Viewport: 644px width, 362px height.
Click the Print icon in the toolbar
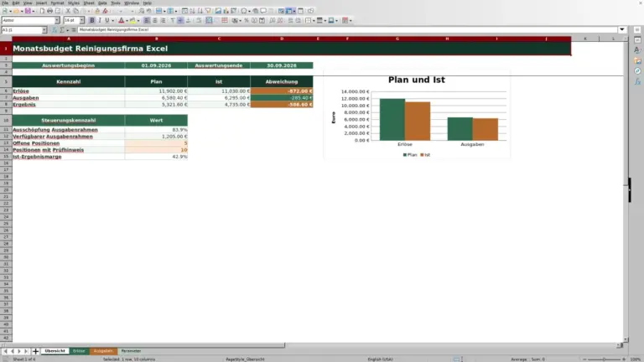[49, 11]
